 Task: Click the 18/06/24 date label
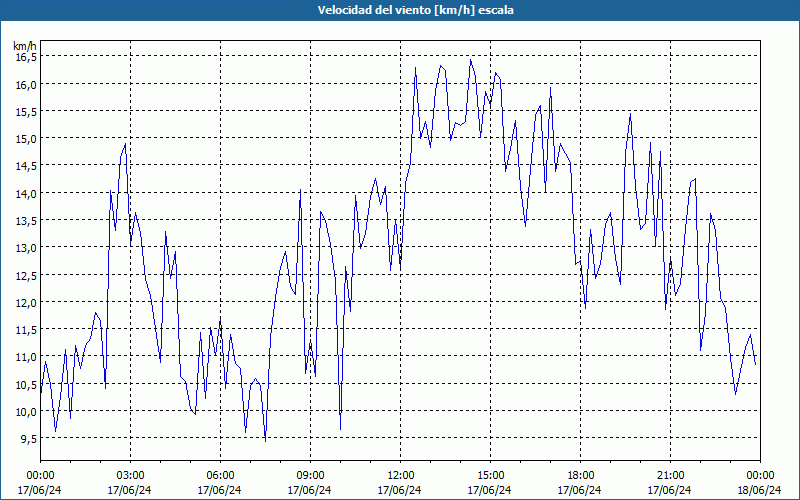(759, 490)
